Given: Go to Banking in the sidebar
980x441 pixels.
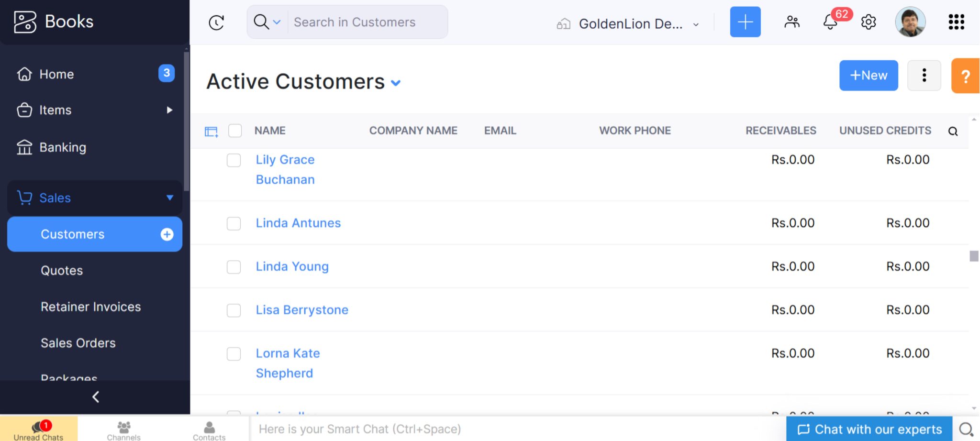Looking at the screenshot, I should click(63, 147).
